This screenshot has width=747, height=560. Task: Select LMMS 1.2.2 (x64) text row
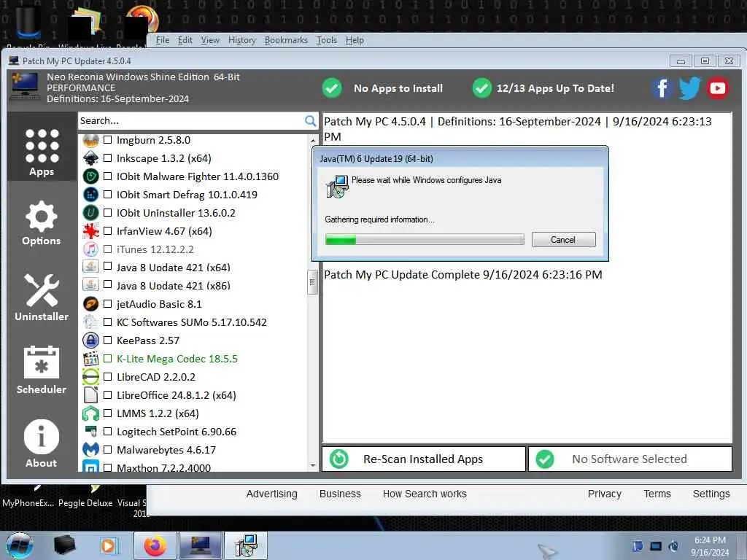(158, 413)
